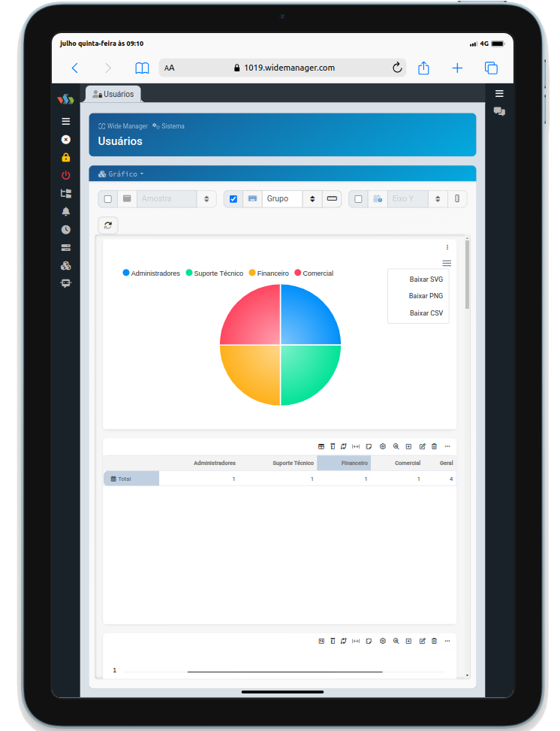Select Baixar PNG from chart menu
Screen dimensions: 560x731
point(426,296)
